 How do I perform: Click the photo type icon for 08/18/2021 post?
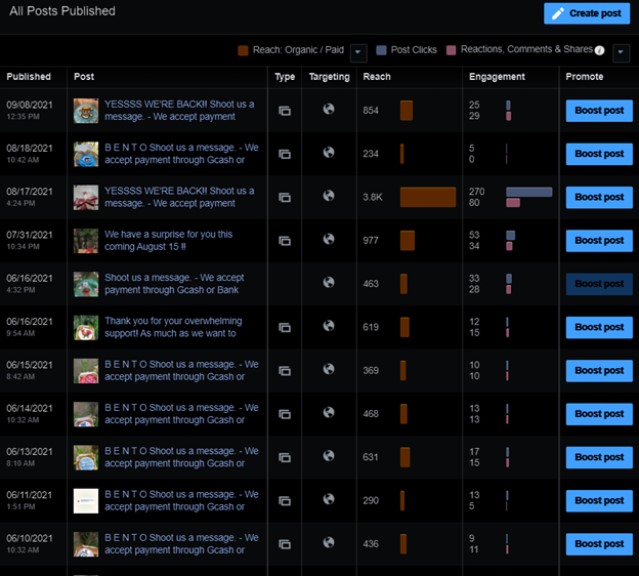pos(284,154)
